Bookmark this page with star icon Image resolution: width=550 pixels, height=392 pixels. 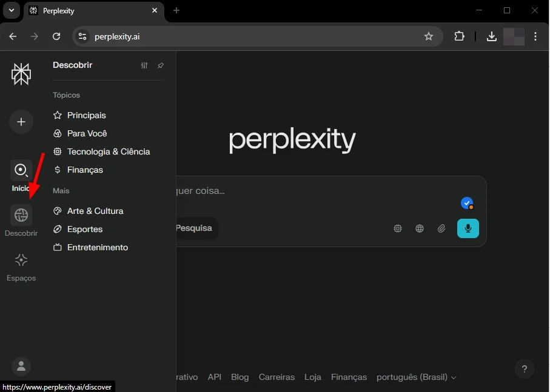pyautogui.click(x=429, y=36)
